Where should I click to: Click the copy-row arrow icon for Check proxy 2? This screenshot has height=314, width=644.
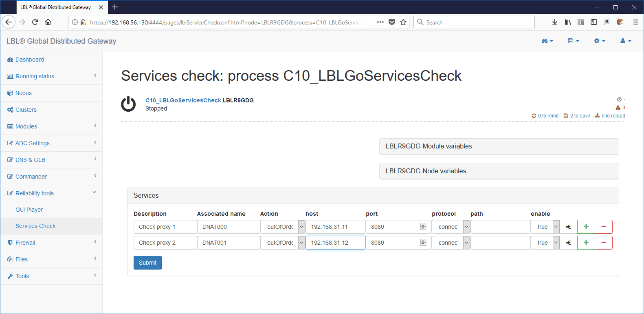click(x=569, y=243)
